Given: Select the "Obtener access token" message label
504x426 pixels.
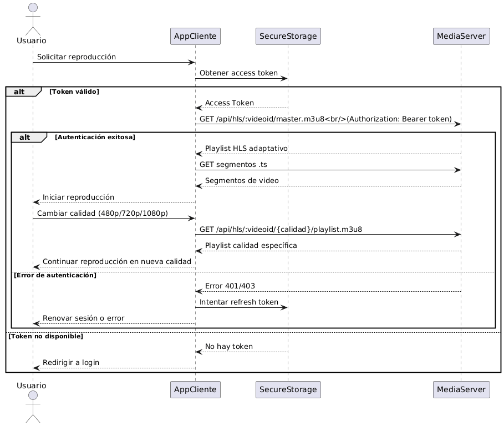Looking at the screenshot, I should pos(238,73).
